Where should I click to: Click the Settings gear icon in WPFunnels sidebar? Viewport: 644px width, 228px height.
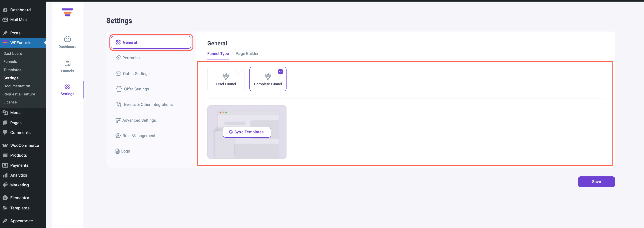pos(67,87)
